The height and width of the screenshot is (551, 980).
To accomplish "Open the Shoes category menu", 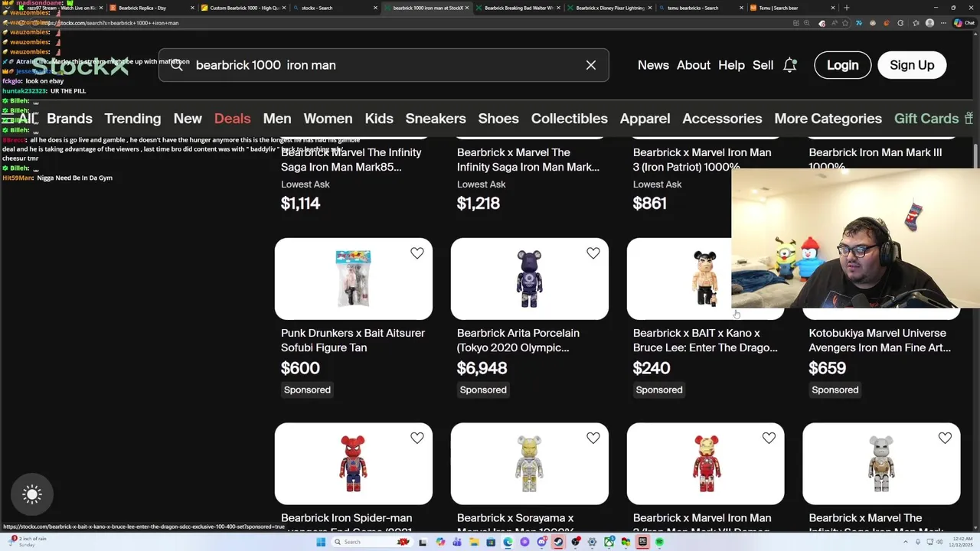I will (498, 119).
